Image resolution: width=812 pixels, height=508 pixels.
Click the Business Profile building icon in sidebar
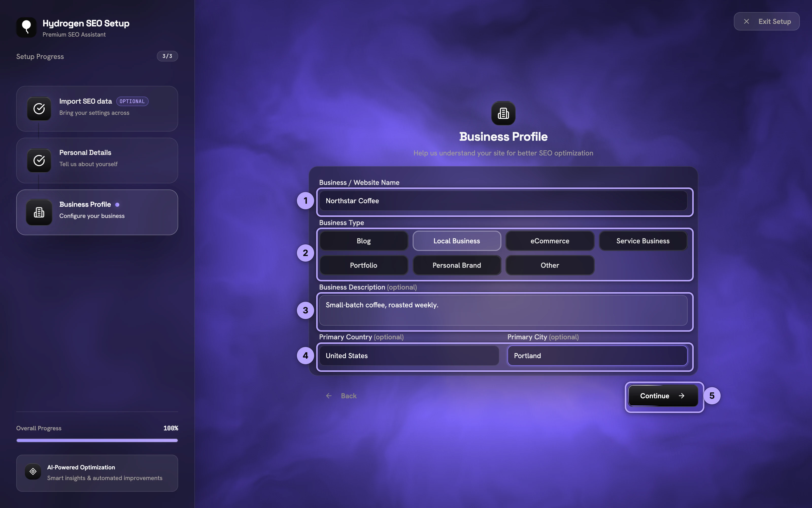click(x=39, y=212)
